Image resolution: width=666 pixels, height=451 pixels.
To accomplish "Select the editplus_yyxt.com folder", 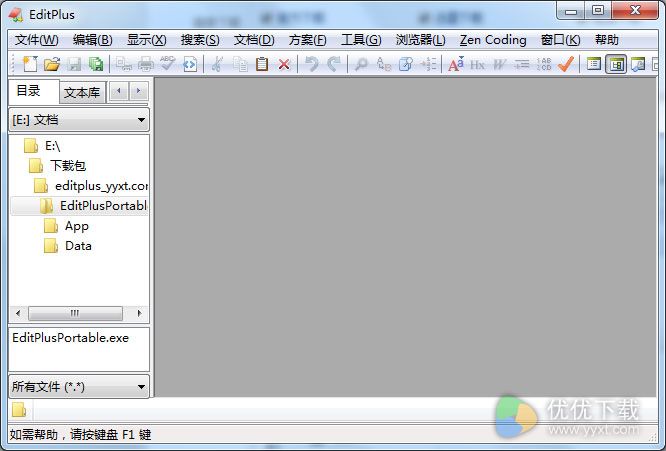I will pyautogui.click(x=91, y=186).
